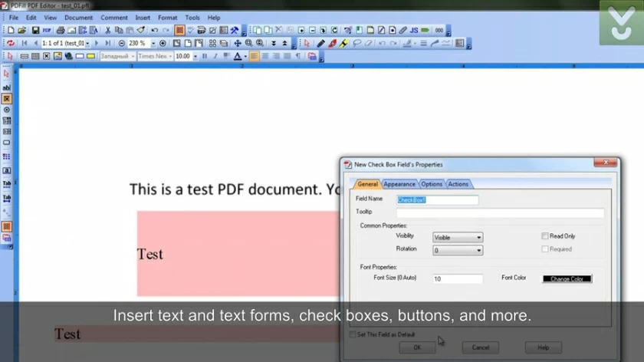Toggle the Required checkbox
644x362 pixels.
click(544, 249)
